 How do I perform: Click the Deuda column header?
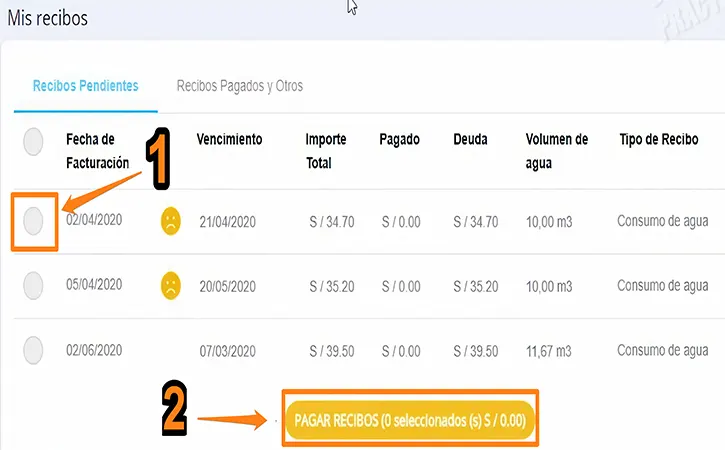470,139
